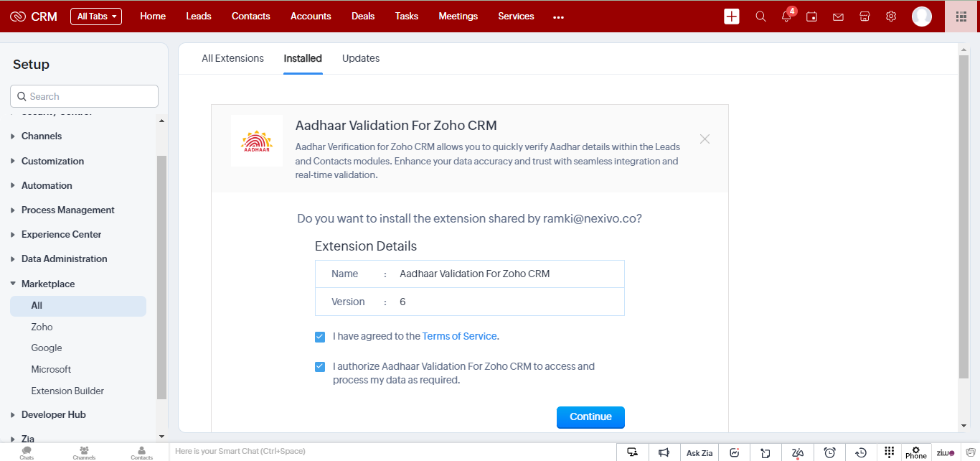Open notifications bell with badge 4
This screenshot has height=461, width=980.
[x=788, y=16]
